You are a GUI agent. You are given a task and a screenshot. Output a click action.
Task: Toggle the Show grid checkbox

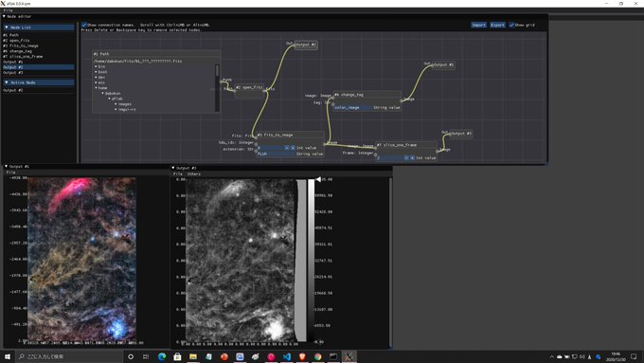[511, 25]
